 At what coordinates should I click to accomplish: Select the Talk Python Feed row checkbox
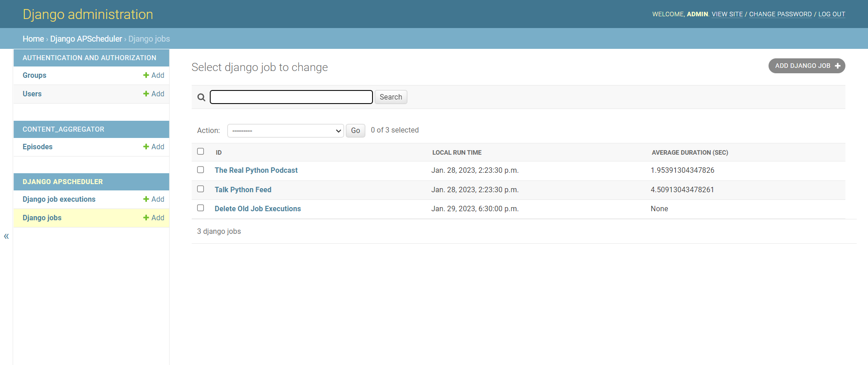click(201, 189)
